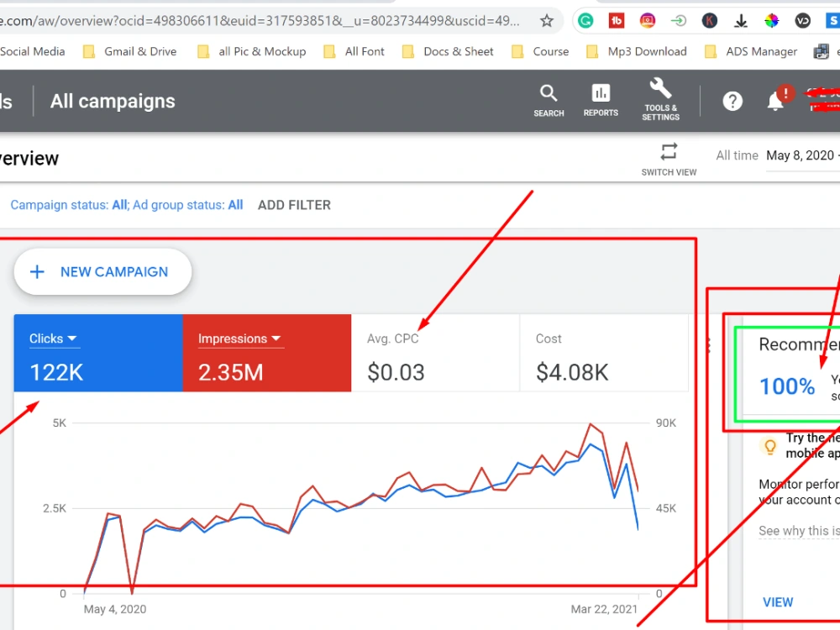Open the overview card three-dot menu

[x=708, y=345]
